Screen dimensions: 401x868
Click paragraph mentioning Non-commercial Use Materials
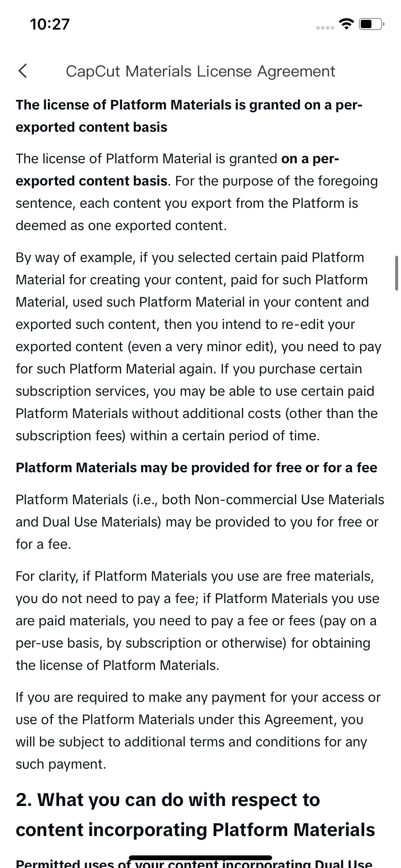pos(200,522)
